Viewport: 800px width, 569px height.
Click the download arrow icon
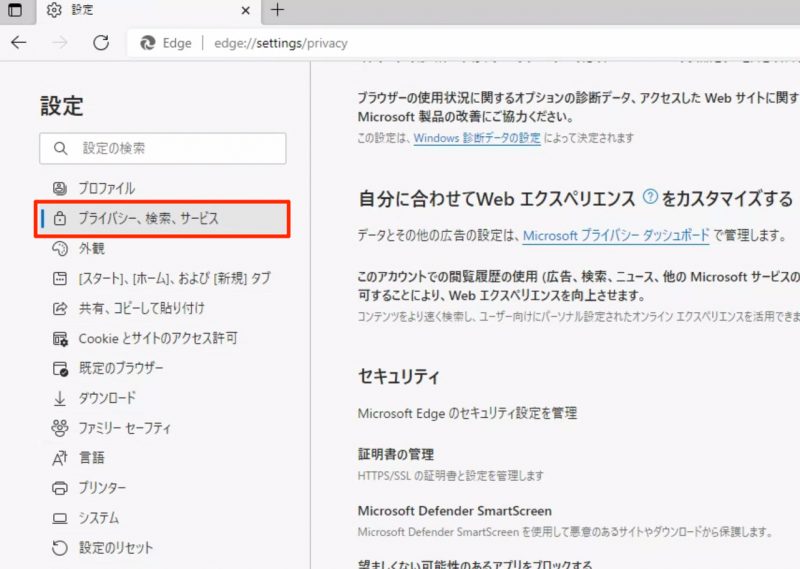(x=60, y=399)
